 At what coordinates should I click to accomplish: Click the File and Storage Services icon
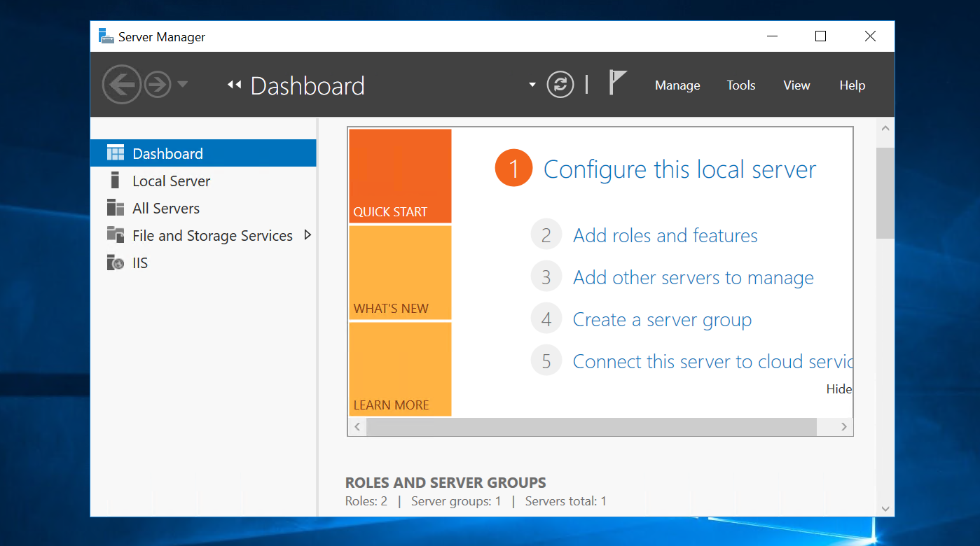point(116,234)
